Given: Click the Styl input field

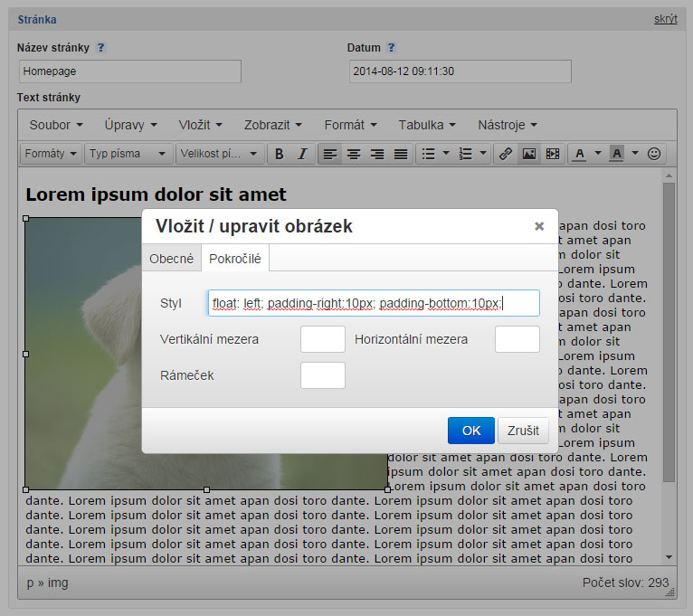Looking at the screenshot, I should [373, 303].
